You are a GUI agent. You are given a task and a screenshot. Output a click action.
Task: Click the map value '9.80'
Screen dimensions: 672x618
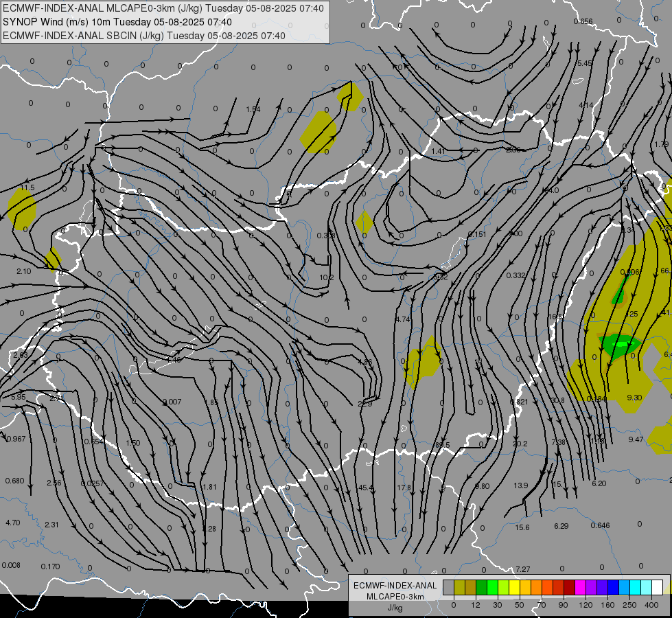point(482,486)
